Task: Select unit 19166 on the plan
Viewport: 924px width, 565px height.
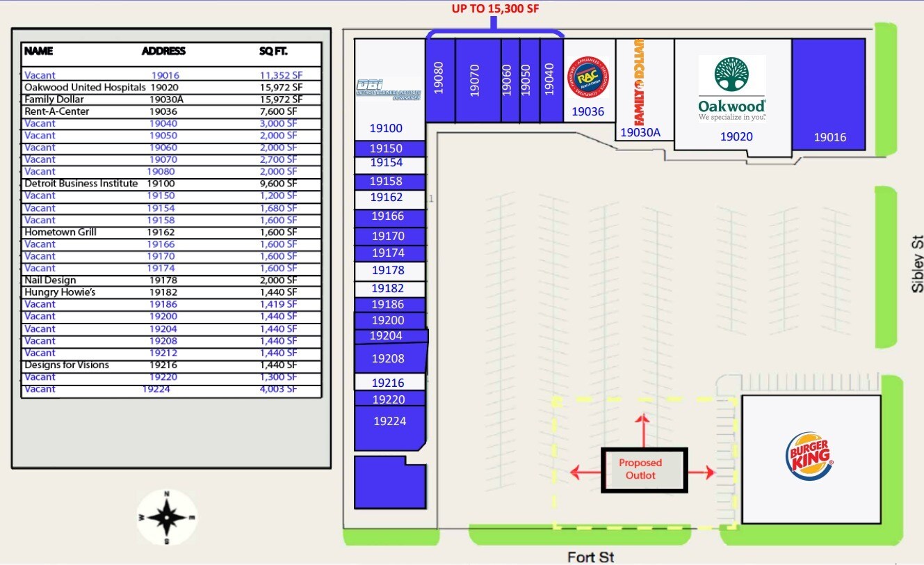Action: click(389, 217)
